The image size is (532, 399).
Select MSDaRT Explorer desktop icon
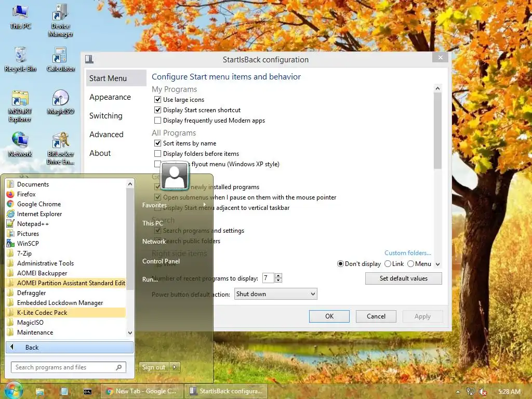[20, 106]
